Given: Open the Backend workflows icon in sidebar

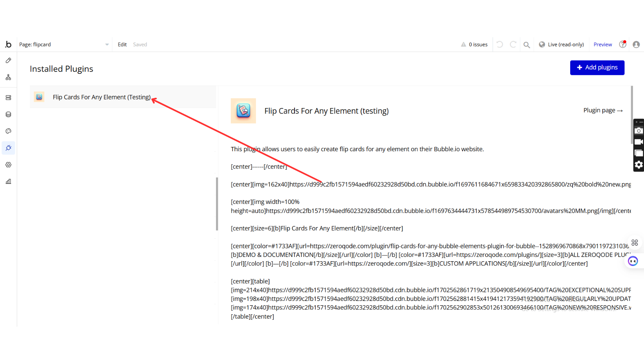Looking at the screenshot, I should click(x=8, y=98).
